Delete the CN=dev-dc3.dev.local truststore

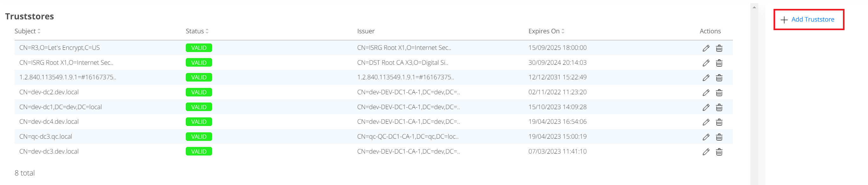point(719,152)
